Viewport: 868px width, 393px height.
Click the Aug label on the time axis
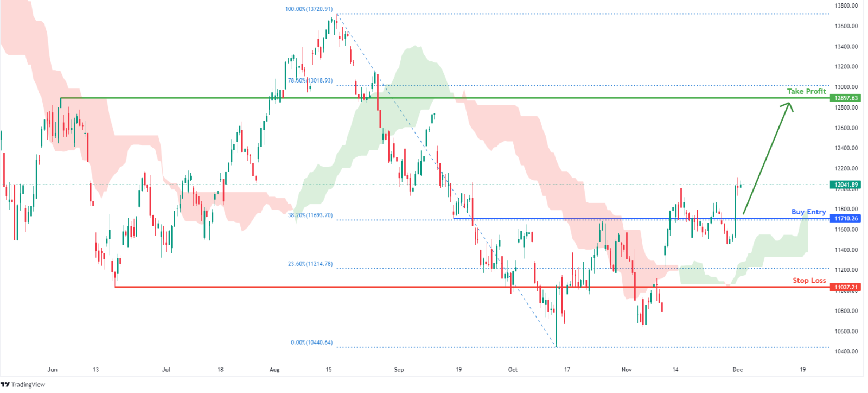(275, 370)
